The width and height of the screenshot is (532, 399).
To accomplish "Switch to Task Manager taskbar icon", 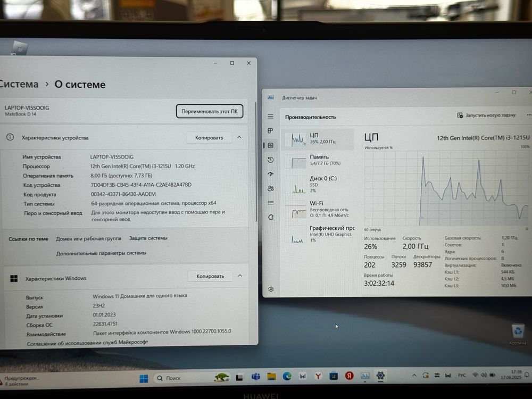I will coord(365,376).
